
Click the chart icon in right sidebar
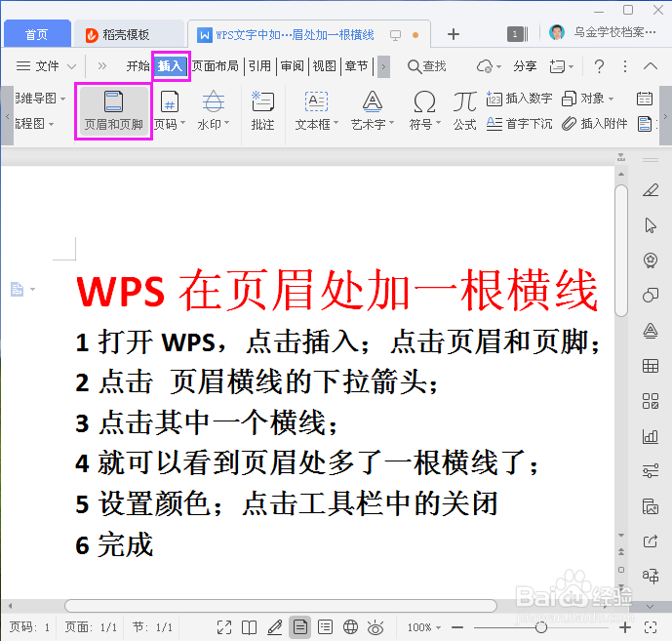[651, 436]
